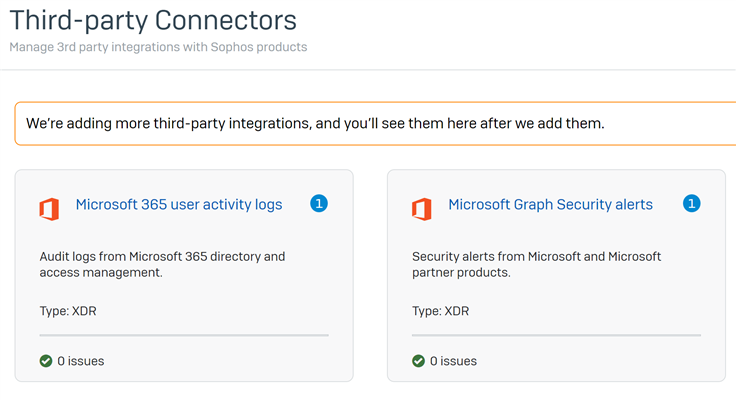Image resolution: width=736 pixels, height=400 pixels.
Task: Open Microsoft 365 user activity logs link
Action: coord(179,205)
